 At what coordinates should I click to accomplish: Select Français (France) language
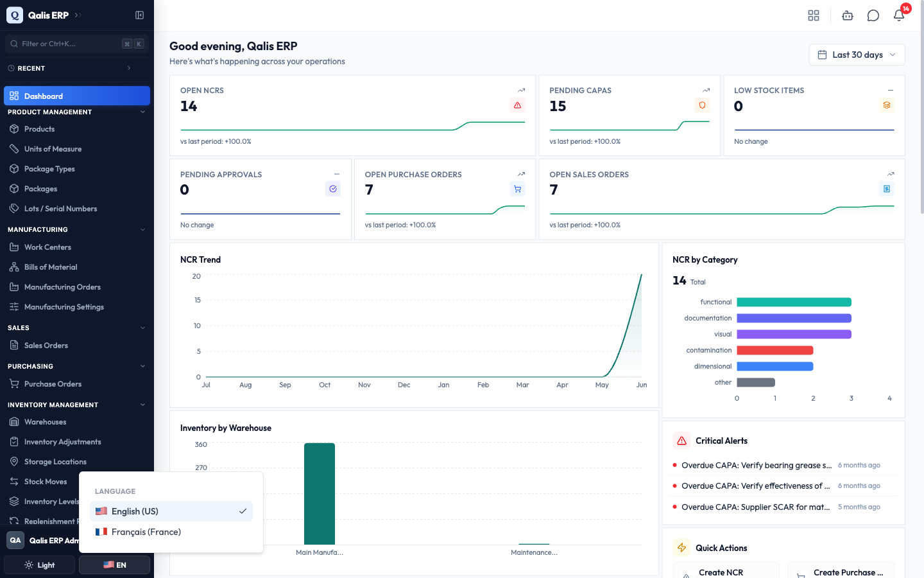coord(171,532)
